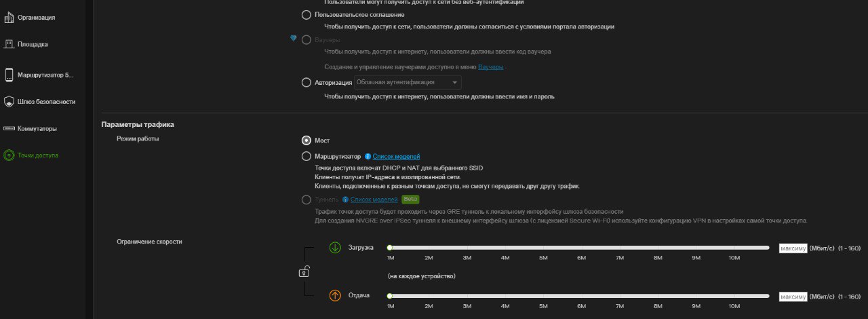Open Коммутаторы sidebar menu item
This screenshot has width=868, height=319.
[x=37, y=128]
